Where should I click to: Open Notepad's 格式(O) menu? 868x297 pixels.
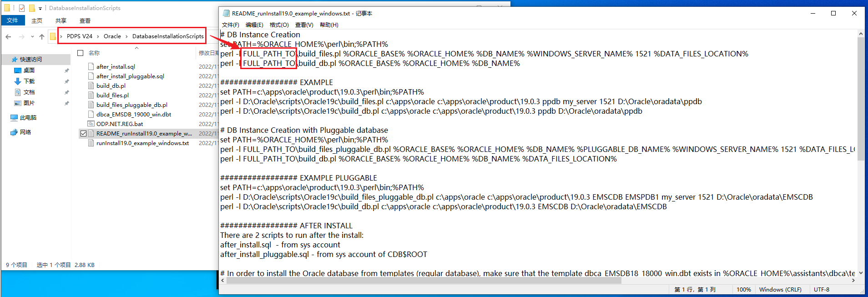(279, 25)
